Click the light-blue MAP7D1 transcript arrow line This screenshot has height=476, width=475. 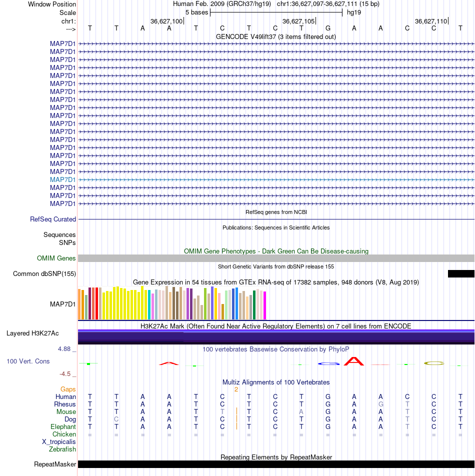(276, 179)
